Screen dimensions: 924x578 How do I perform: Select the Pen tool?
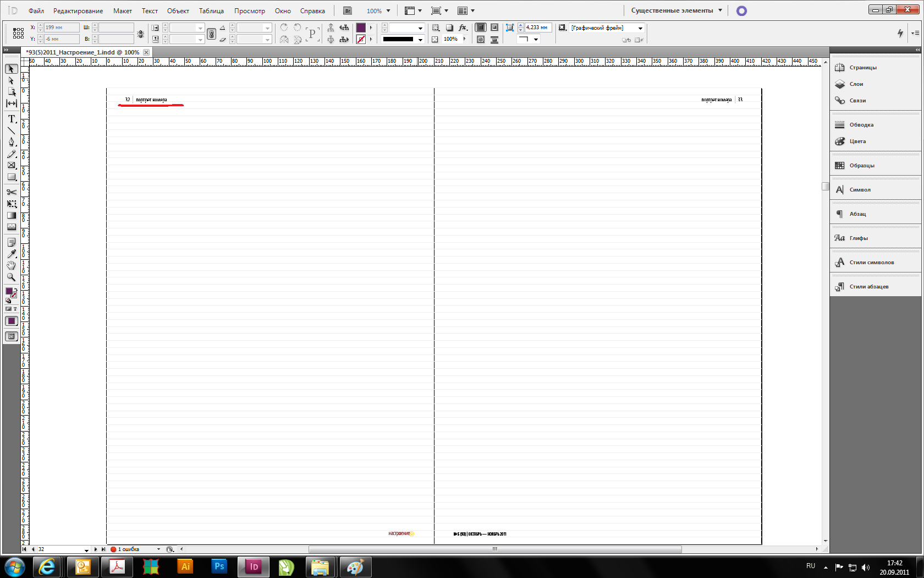tap(12, 142)
